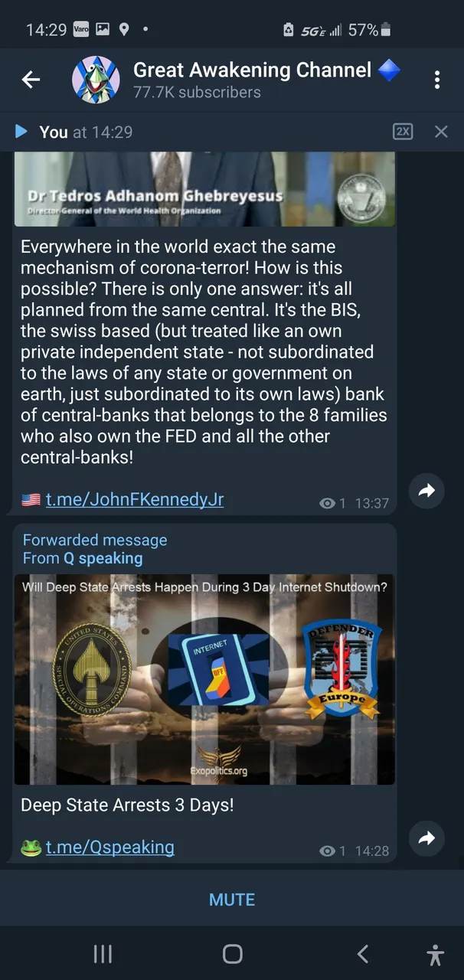Viewport: 464px width, 980px height.
Task: Open the Dr Tedros video thumbnail
Action: click(204, 188)
